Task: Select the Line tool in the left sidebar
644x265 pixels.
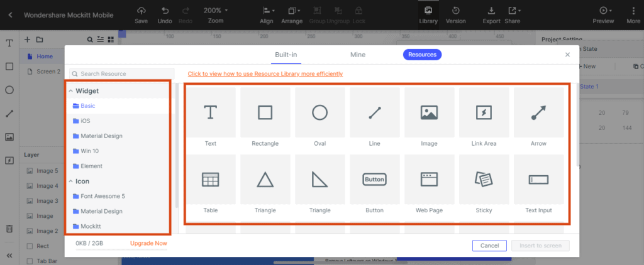Action: click(9, 114)
